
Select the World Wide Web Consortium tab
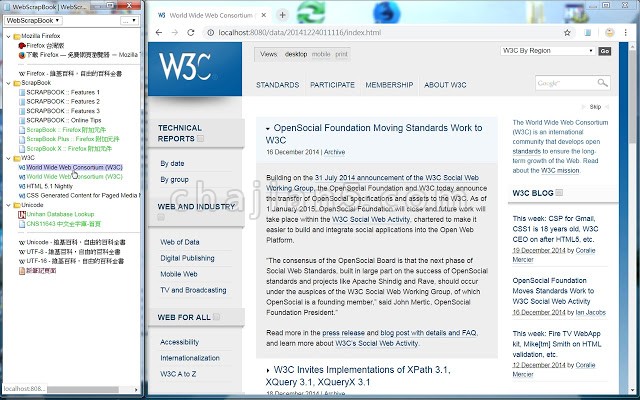(210, 16)
